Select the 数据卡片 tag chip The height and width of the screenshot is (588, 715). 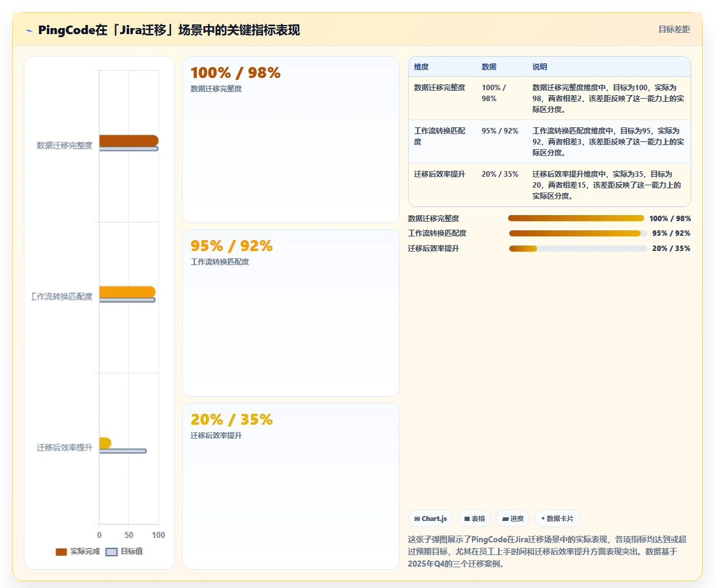click(557, 519)
